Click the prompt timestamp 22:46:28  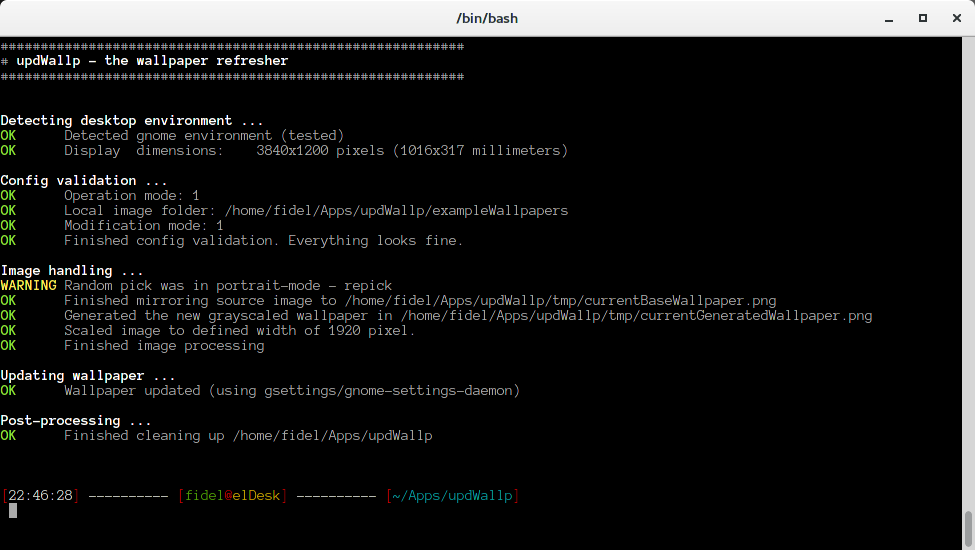tap(40, 496)
